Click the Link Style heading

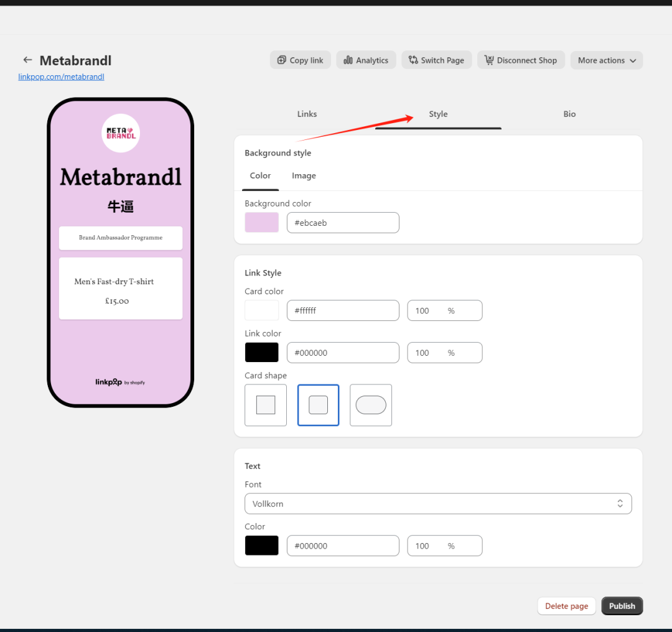pos(263,273)
